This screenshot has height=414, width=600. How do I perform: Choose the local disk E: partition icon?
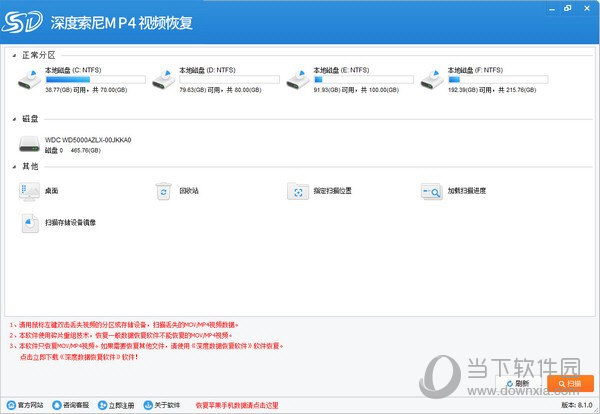coord(298,78)
